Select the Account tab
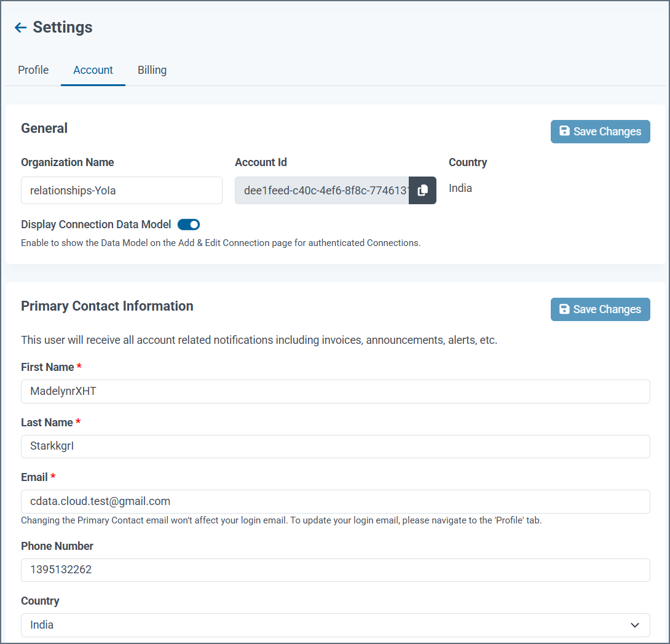The height and width of the screenshot is (644, 670). 93,70
